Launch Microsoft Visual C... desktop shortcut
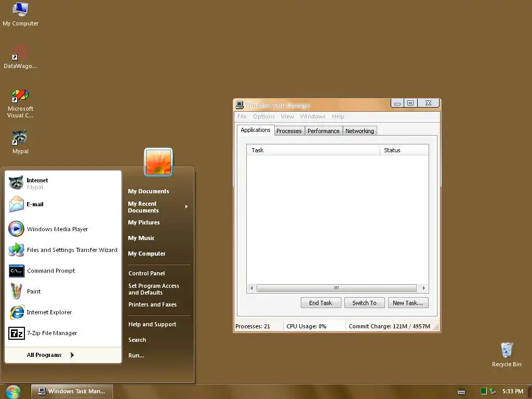This screenshot has width=532, height=399. pos(20,103)
